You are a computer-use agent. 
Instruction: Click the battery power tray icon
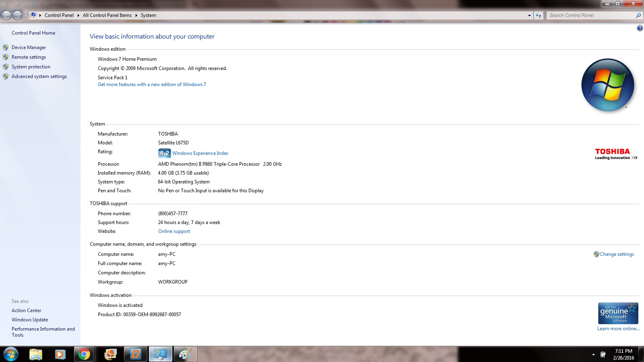(x=603, y=354)
